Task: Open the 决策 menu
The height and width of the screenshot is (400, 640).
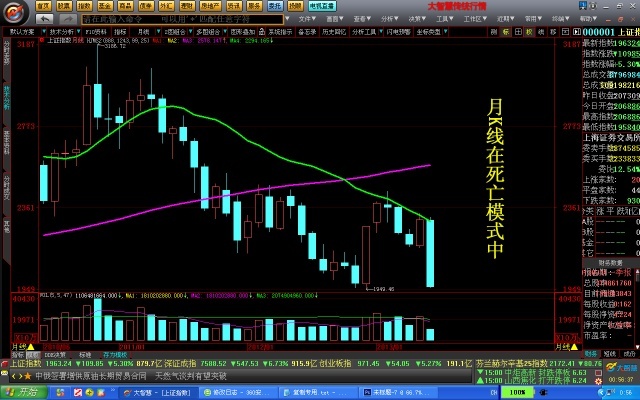Action: pos(417,19)
